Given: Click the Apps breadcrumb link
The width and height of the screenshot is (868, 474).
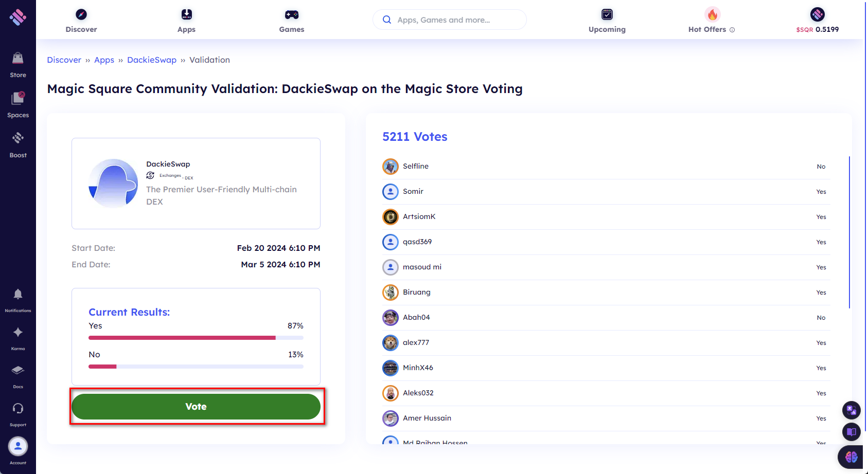Looking at the screenshot, I should click(104, 60).
